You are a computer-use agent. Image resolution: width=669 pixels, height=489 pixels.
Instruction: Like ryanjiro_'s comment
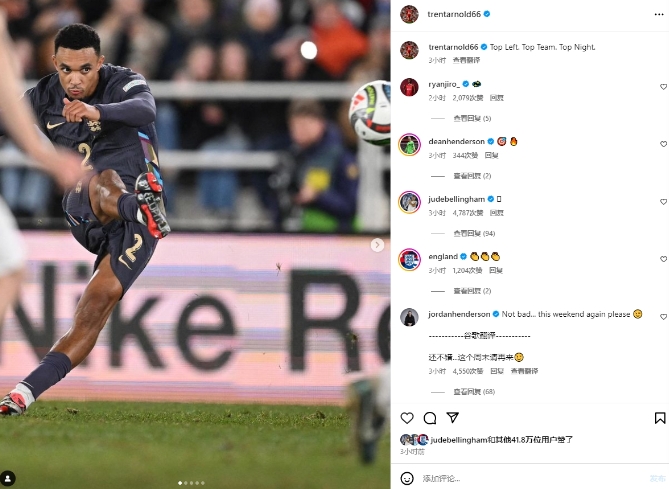663,87
